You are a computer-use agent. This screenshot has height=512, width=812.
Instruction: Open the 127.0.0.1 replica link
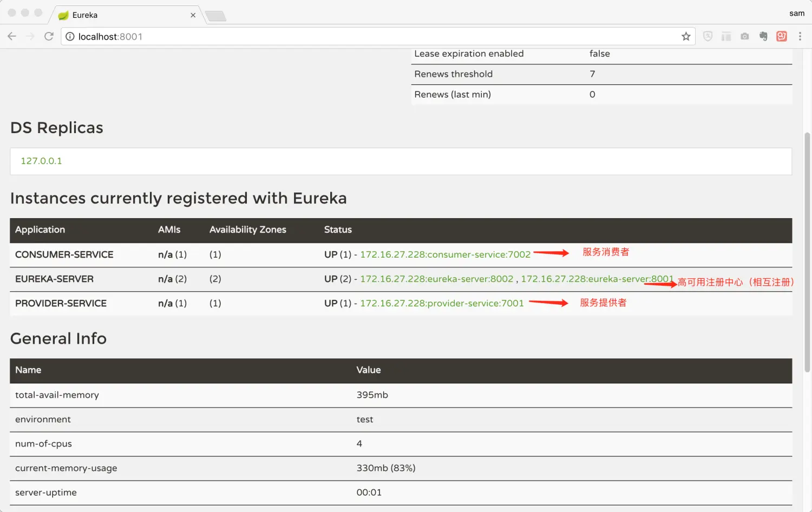[x=41, y=161]
